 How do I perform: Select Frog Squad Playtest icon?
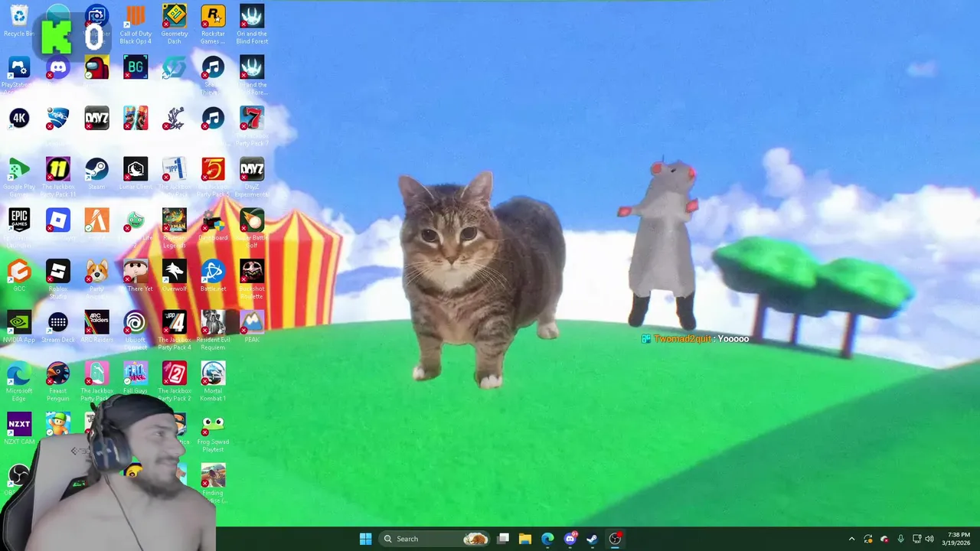click(213, 432)
